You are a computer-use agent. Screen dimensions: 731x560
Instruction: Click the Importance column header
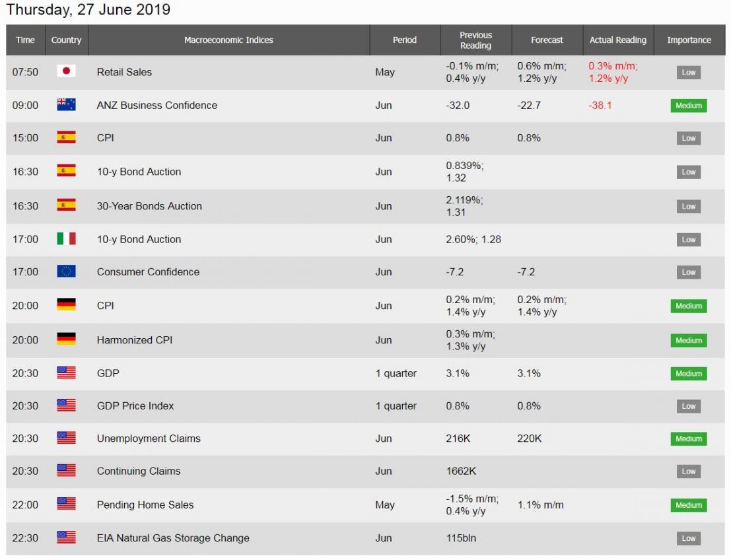[689, 40]
